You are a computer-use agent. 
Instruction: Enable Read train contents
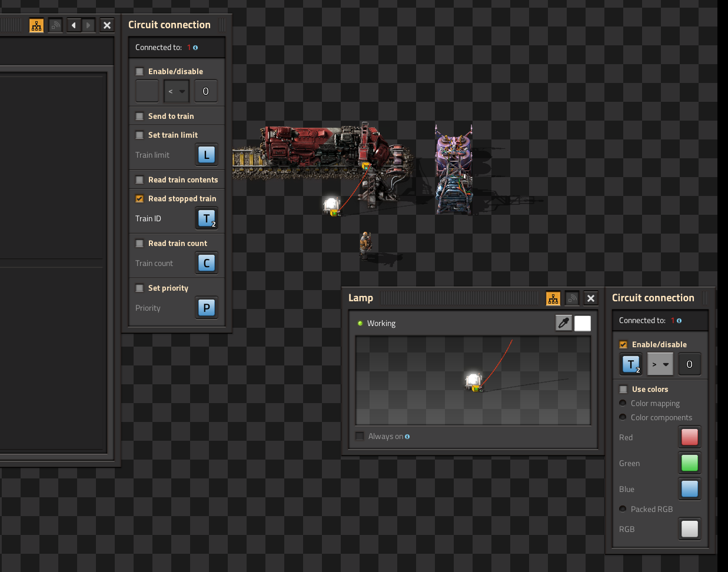point(139,179)
